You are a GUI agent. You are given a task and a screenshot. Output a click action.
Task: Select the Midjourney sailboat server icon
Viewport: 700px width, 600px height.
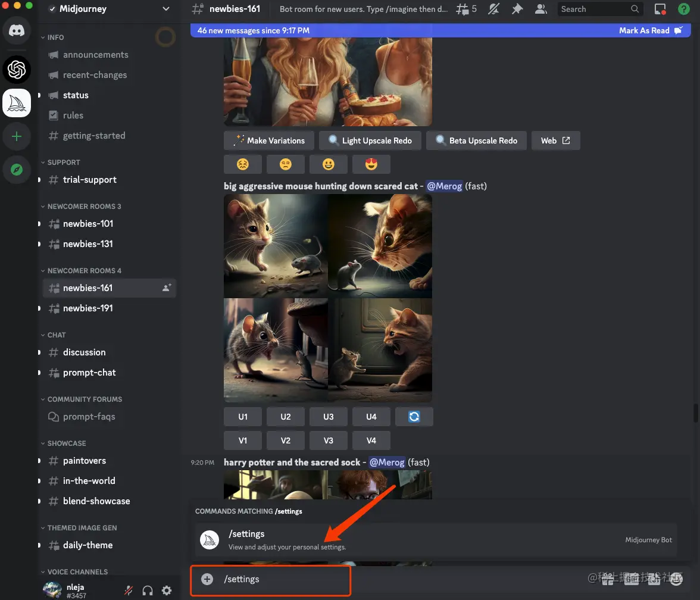(17, 103)
